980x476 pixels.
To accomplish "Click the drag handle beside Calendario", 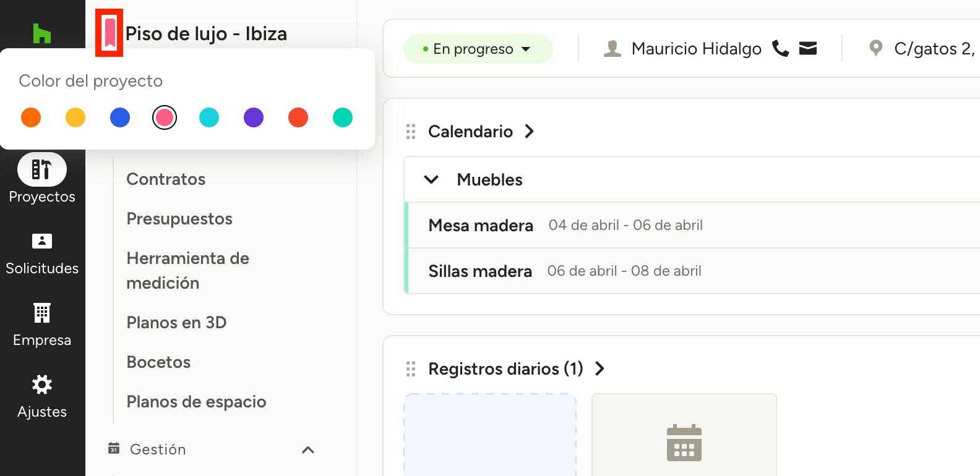I will [x=411, y=132].
